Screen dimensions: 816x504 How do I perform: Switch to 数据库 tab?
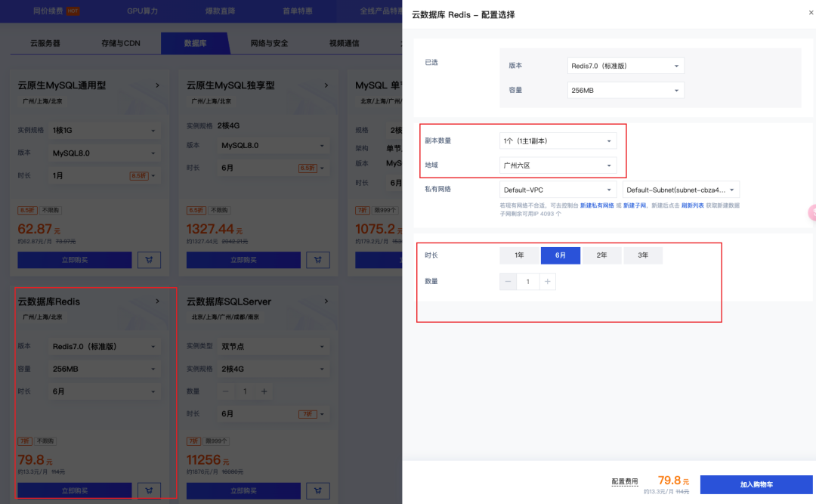point(195,43)
